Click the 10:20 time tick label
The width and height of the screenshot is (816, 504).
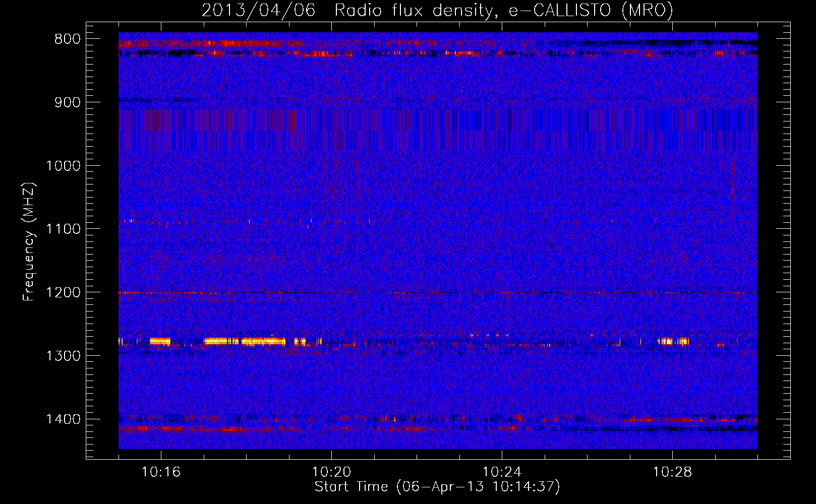331,472
